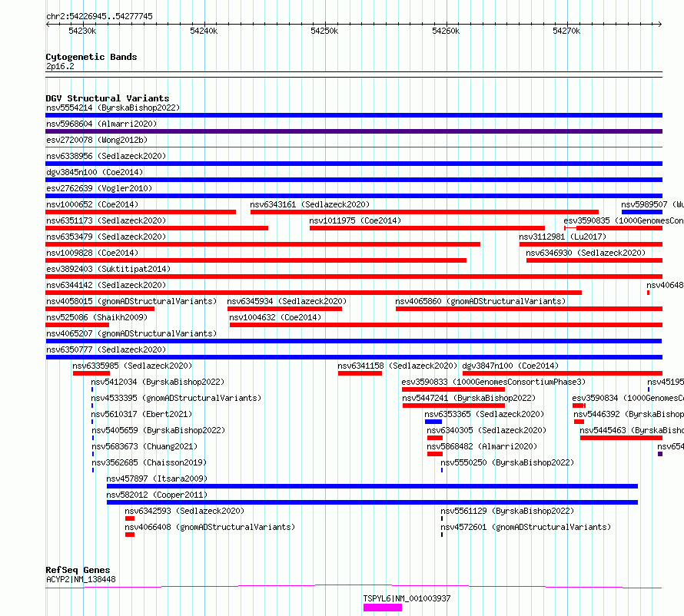Select the purple nsv5968604 Almarri2020 variant bar
The height and width of the screenshot is (616, 684).
(x=354, y=131)
